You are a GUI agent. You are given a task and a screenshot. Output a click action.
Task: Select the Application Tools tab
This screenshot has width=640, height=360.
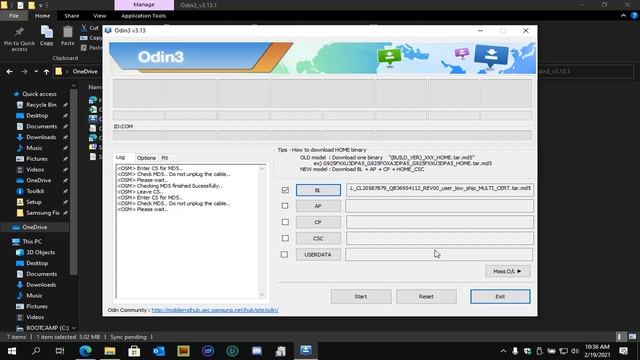(144, 16)
